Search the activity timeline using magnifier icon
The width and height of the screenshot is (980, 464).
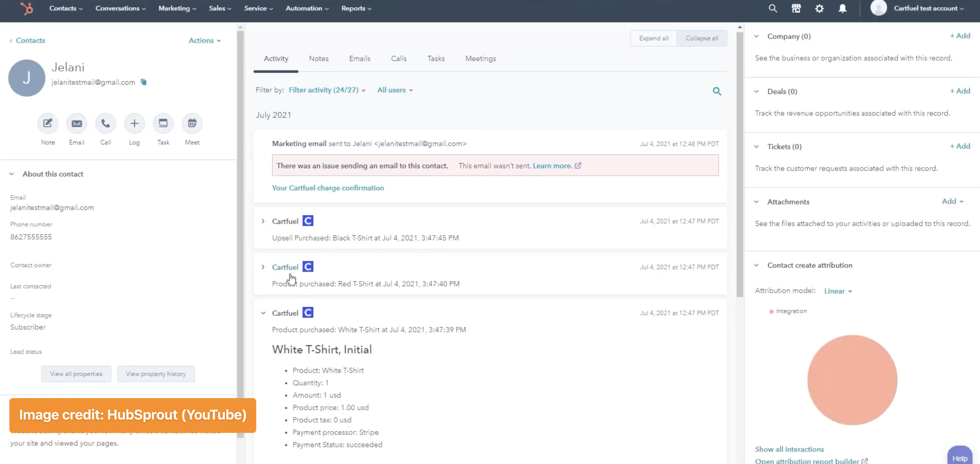(x=717, y=91)
